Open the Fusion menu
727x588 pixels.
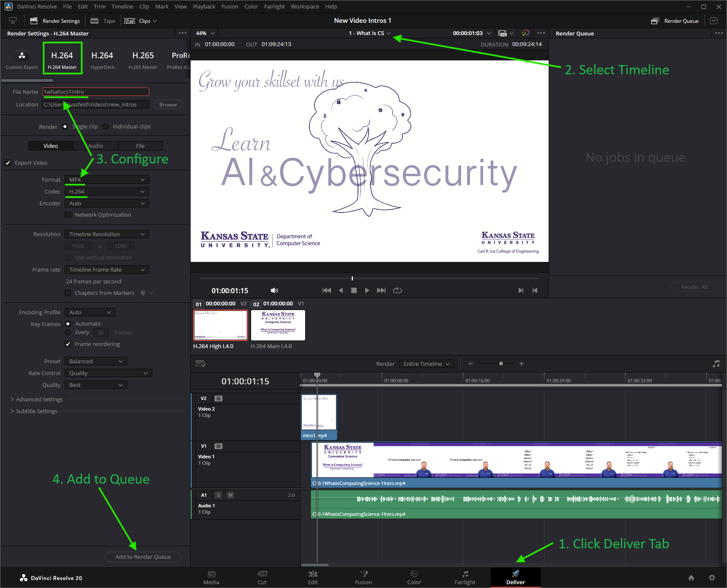[x=230, y=6]
